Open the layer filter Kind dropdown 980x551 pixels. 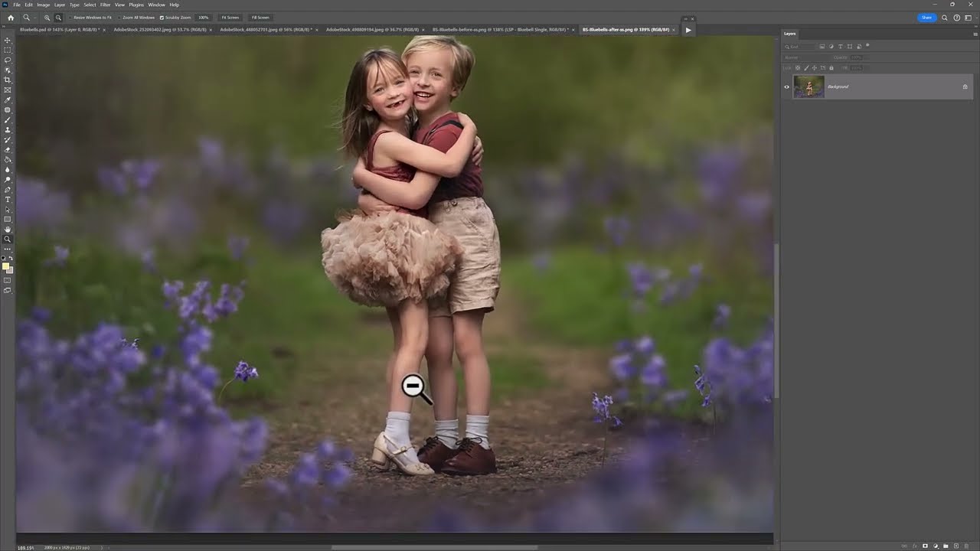[800, 47]
